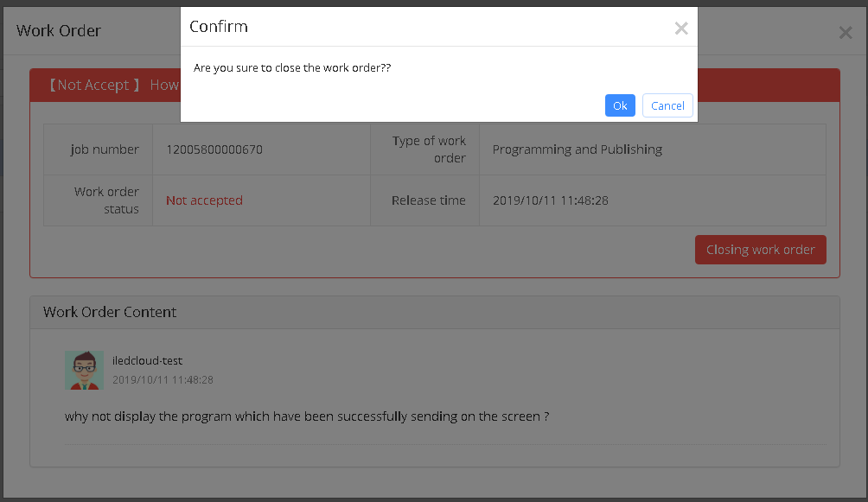Screen dimensions: 868x502
Task: Close the Work Order panel with X
Action: coord(846,33)
